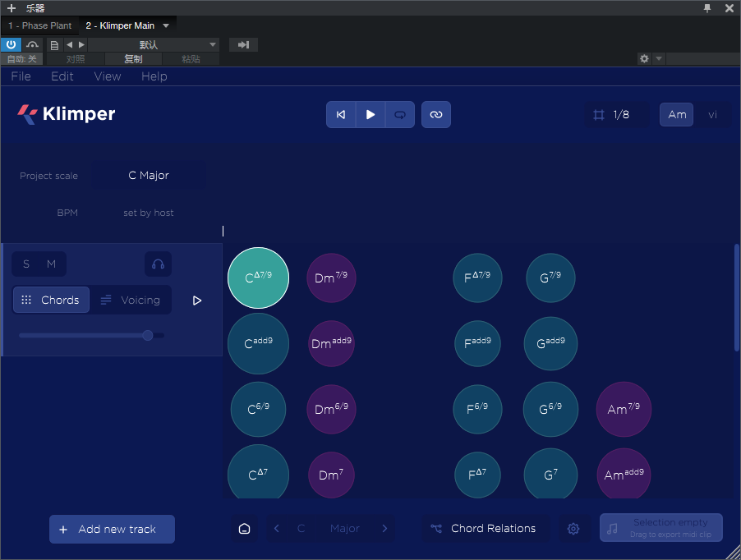Select the FΔ7/9 chord bubble
Screen dimensions: 741x560
(x=477, y=278)
